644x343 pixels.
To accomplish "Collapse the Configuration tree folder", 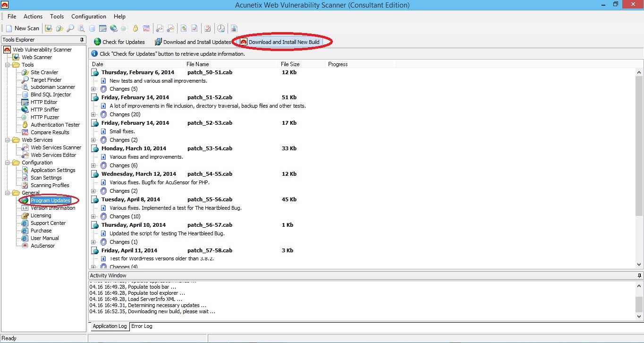I will point(8,163).
